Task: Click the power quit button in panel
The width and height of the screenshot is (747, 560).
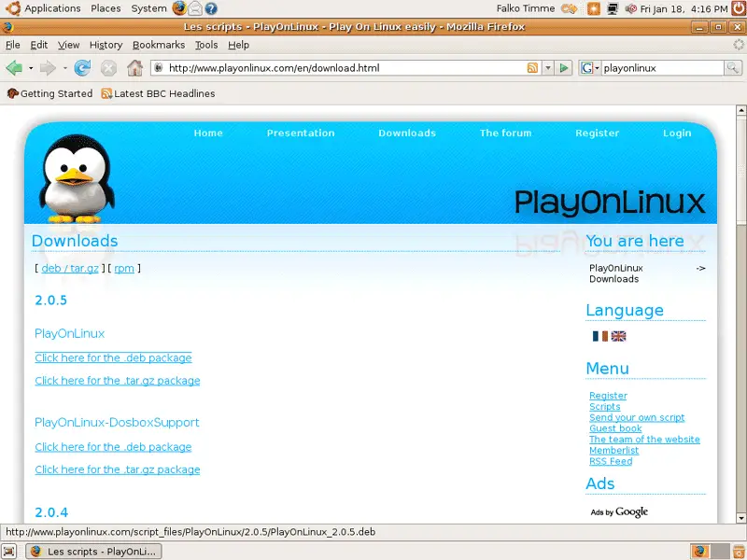Action: (740, 8)
